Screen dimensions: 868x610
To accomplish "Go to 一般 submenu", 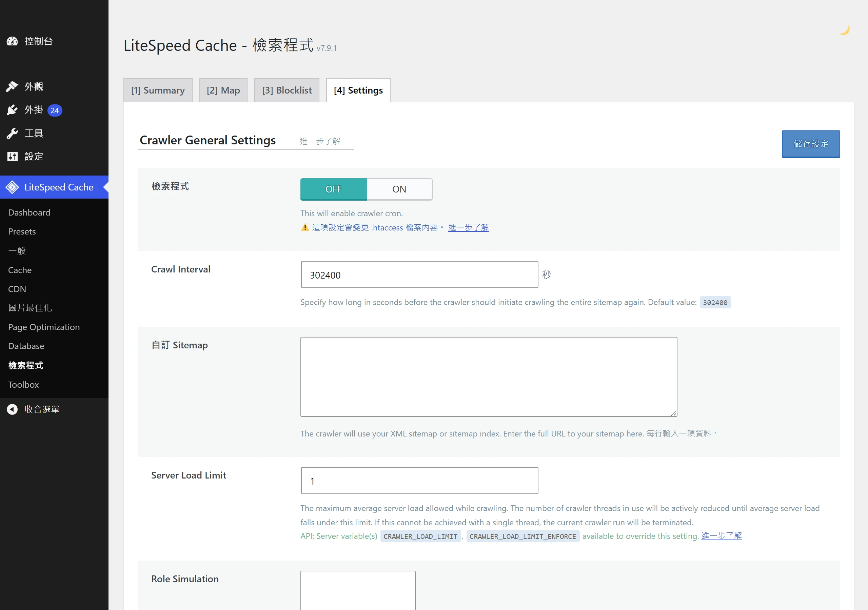I will pyautogui.click(x=17, y=251).
